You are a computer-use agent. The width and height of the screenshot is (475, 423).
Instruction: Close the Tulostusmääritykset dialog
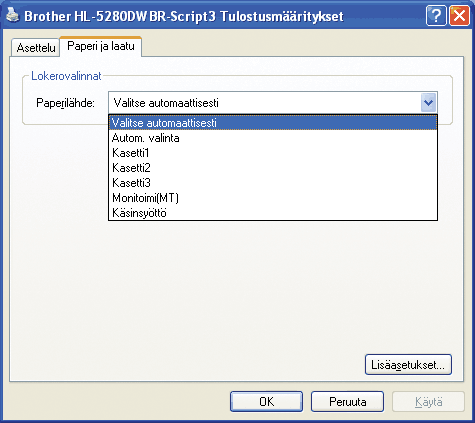coord(459,16)
